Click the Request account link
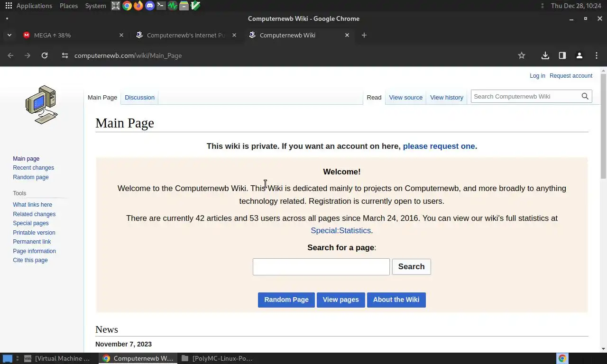This screenshot has width=607, height=364. point(571,76)
